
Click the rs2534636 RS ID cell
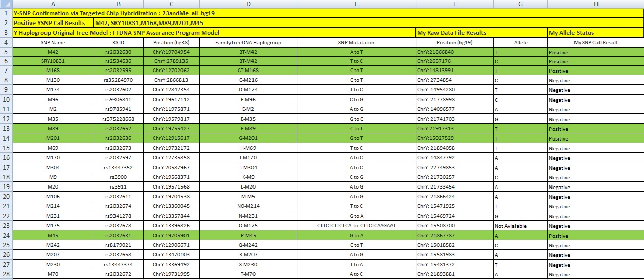(x=118, y=61)
